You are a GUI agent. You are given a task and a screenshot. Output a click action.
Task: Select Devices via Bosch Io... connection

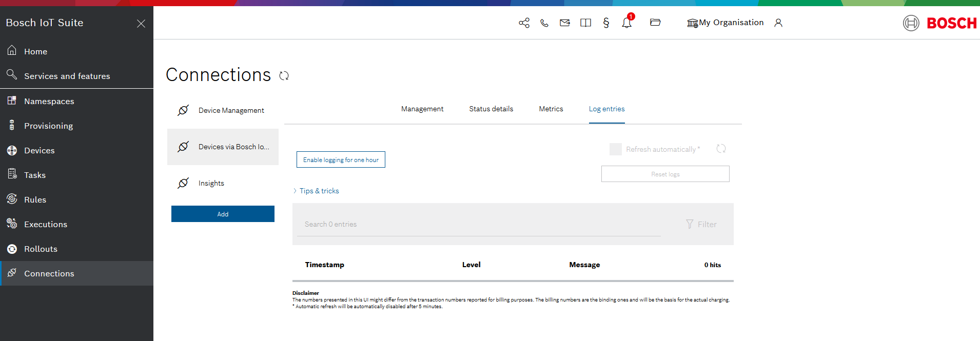point(223,147)
